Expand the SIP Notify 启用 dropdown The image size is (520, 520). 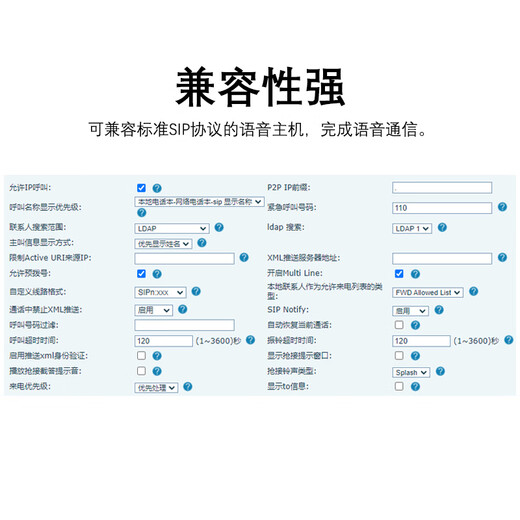(410, 311)
